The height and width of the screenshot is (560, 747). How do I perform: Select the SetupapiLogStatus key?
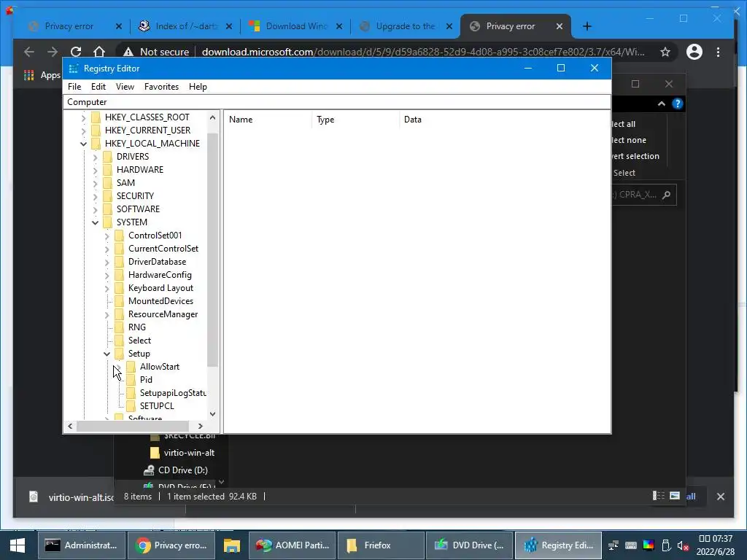click(173, 393)
